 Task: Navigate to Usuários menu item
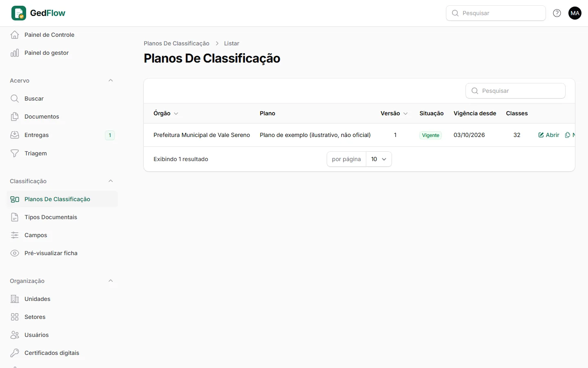(62, 335)
